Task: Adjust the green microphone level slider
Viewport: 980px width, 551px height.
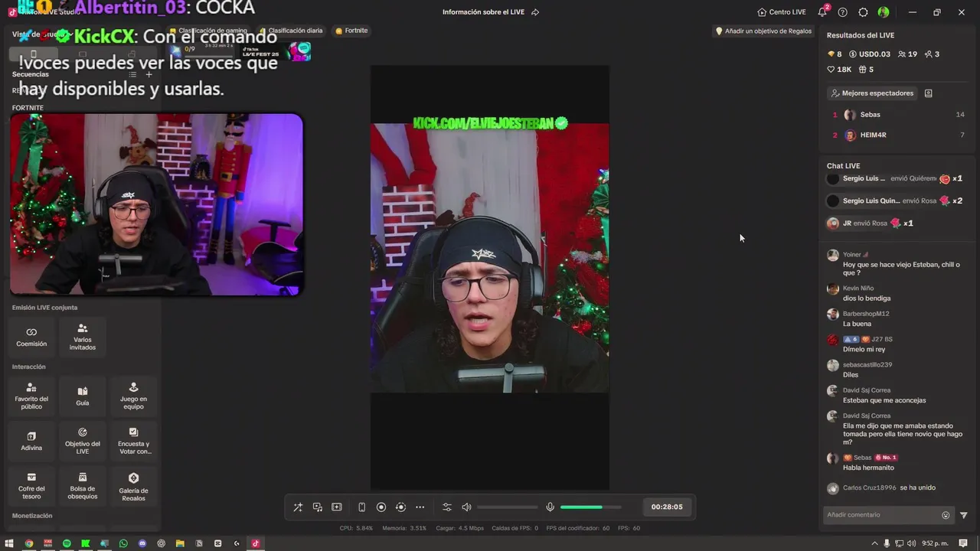Action: (590, 507)
